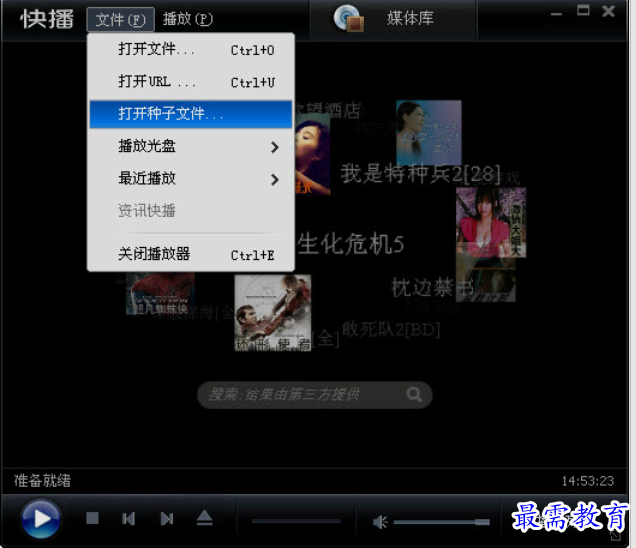Click the 14:53:23 clock text
Screen dimensions: 636x548
(x=587, y=481)
